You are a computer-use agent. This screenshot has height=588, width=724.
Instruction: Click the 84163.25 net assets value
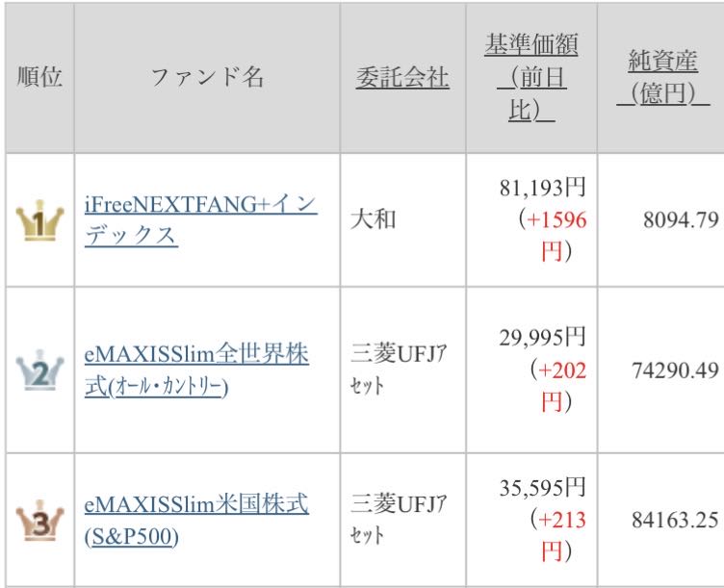pyautogui.click(x=675, y=520)
